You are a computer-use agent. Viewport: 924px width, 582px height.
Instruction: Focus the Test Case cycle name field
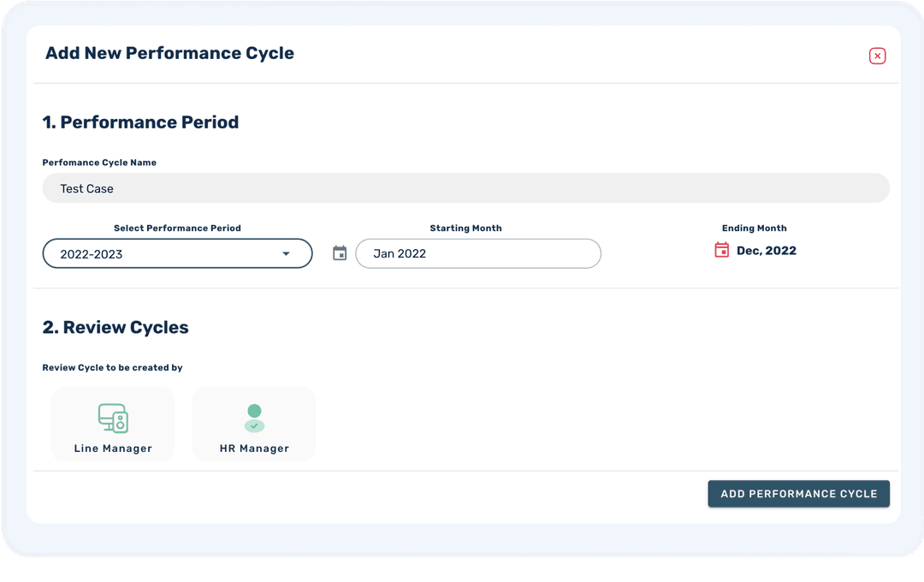[465, 188]
